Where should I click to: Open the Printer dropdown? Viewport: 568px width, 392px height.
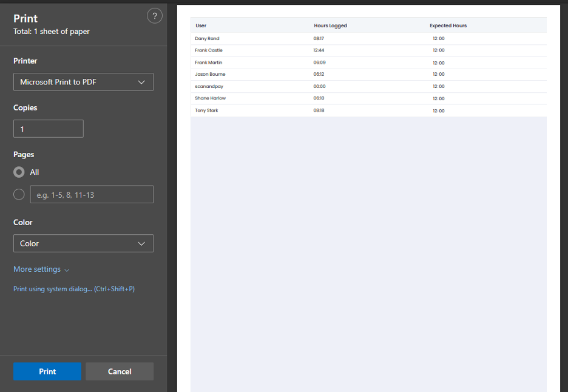tap(83, 82)
